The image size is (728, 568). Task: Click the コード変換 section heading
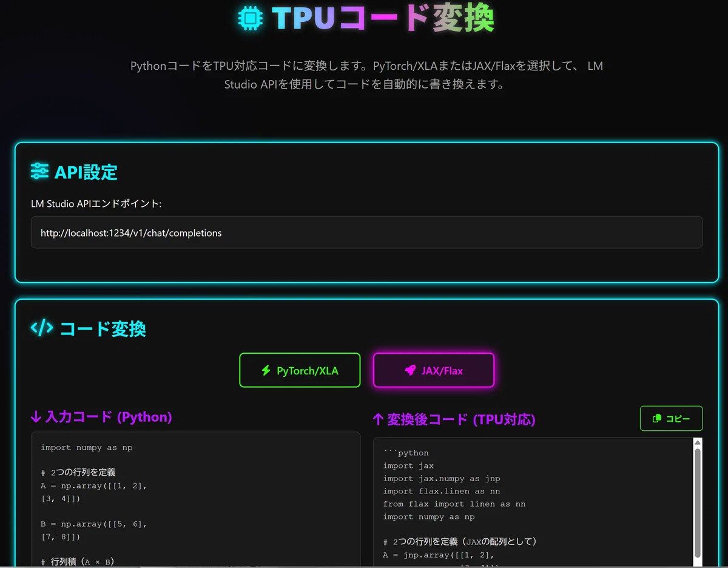tap(103, 329)
